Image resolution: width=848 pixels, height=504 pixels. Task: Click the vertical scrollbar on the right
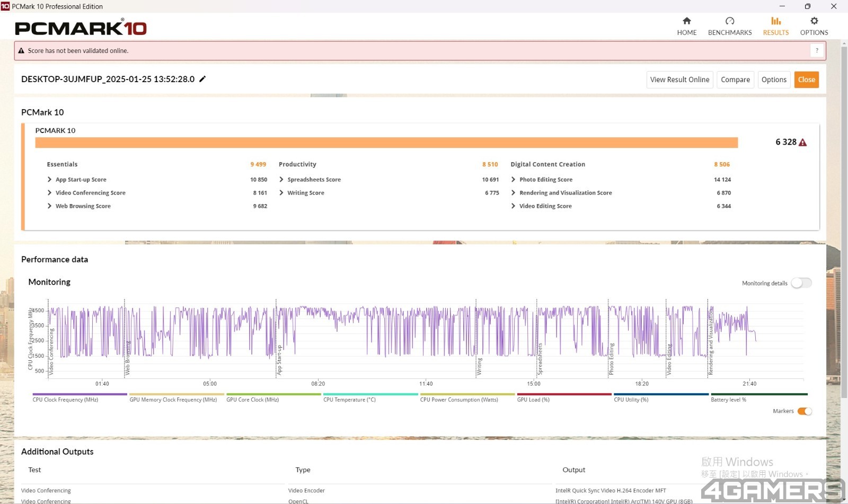click(844, 223)
